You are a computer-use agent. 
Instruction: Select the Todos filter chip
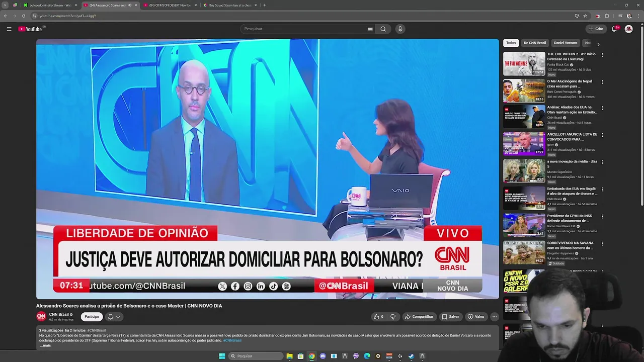tap(511, 43)
